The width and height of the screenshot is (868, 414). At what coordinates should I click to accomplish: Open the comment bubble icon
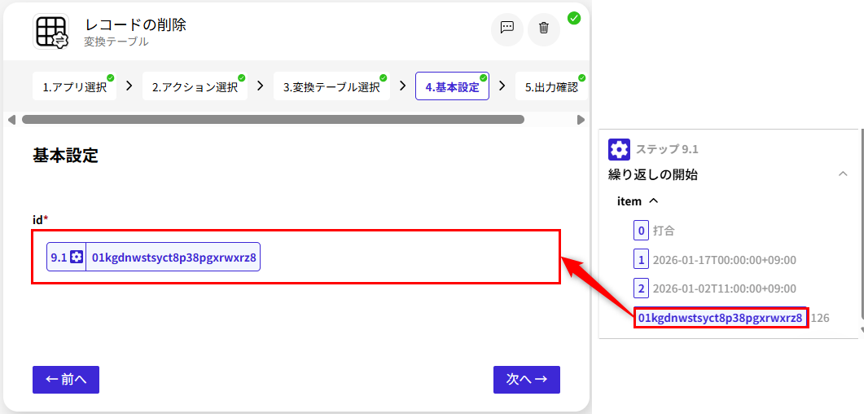507,28
